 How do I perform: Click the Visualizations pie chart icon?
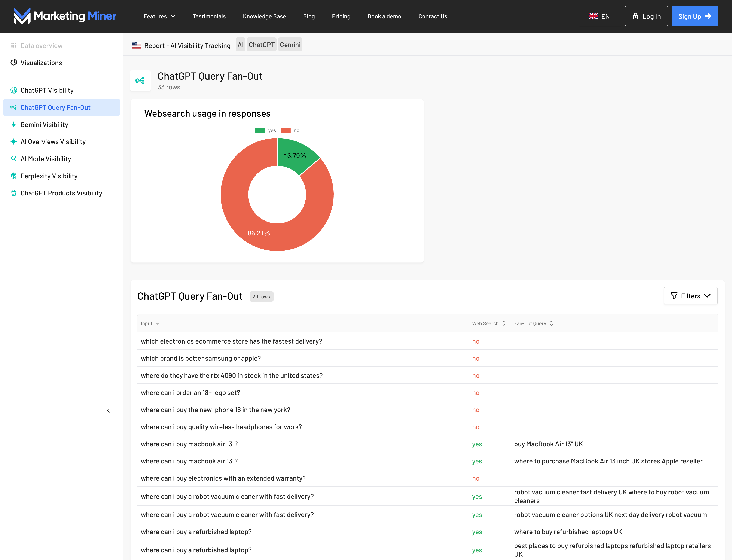pos(14,62)
